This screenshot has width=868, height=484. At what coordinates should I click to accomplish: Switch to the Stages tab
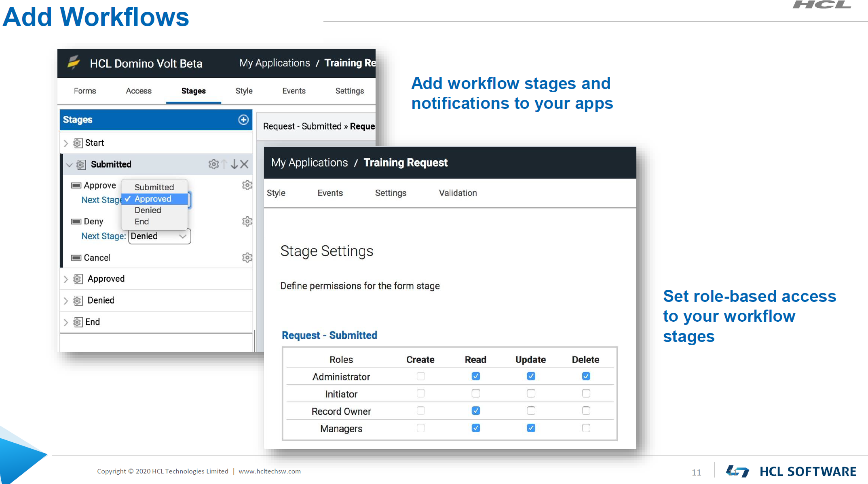coord(194,91)
